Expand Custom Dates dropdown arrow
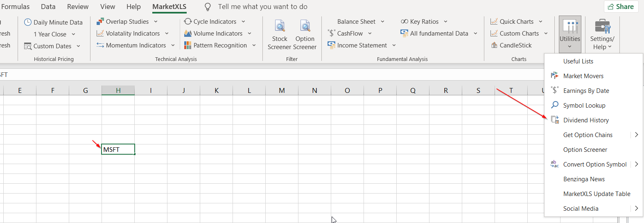This screenshot has width=644, height=223. coord(79,46)
